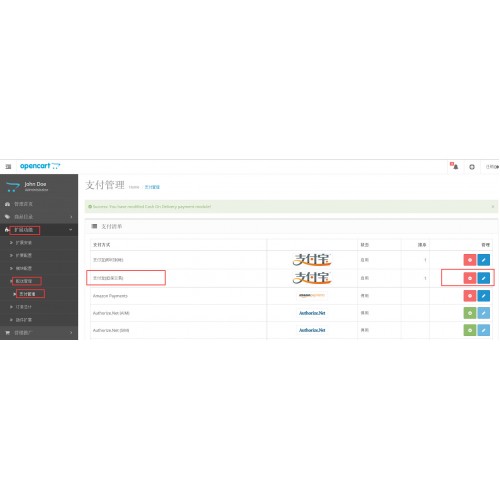
Task: Toggle the sidebar with the hamburger menu icon
Action: click(x=8, y=166)
